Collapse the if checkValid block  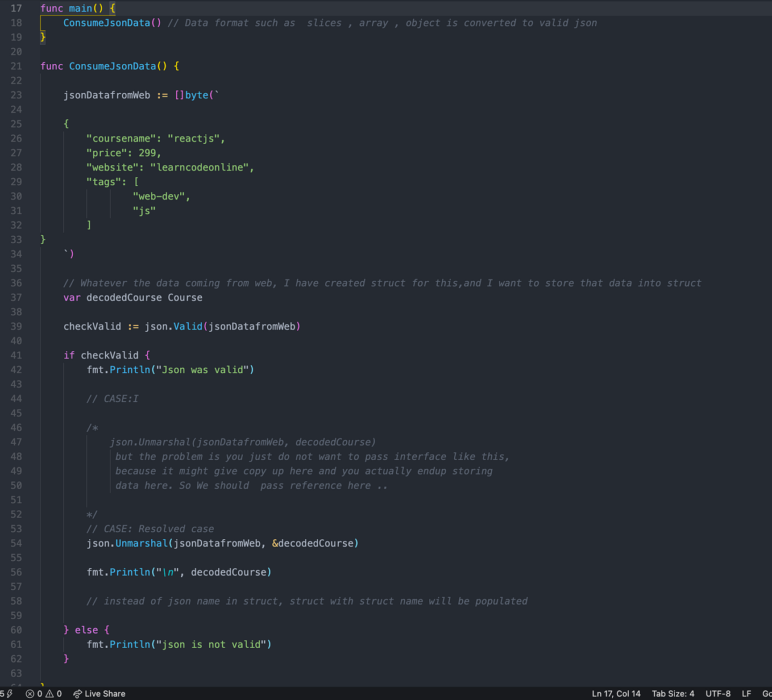click(x=31, y=355)
